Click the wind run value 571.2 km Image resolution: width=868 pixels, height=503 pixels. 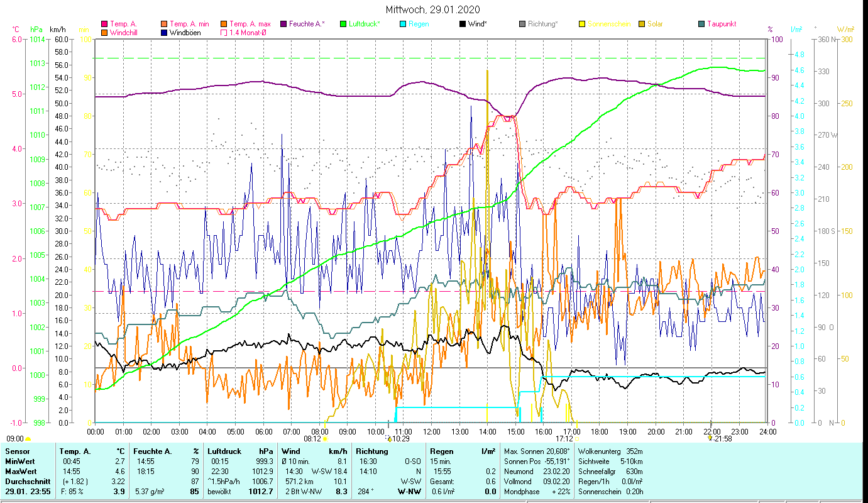click(x=298, y=482)
